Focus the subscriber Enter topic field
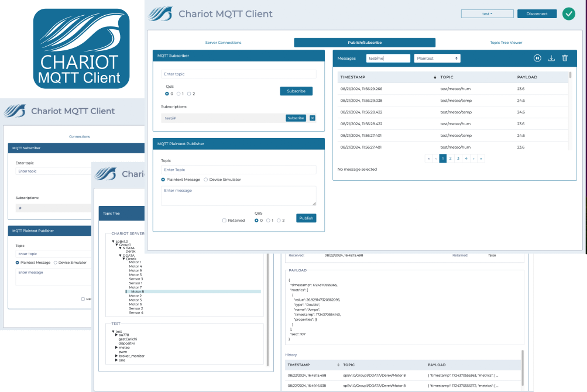This screenshot has height=392, width=587. pos(238,74)
